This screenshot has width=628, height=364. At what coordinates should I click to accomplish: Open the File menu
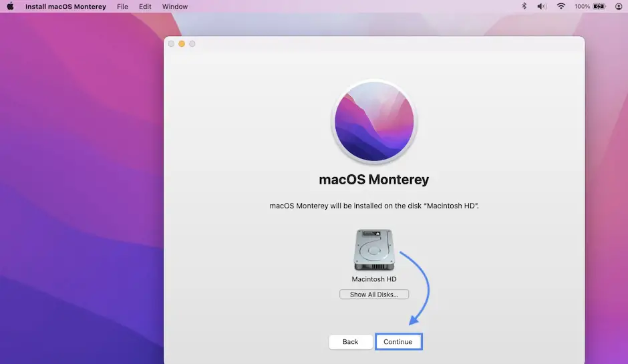tap(122, 7)
